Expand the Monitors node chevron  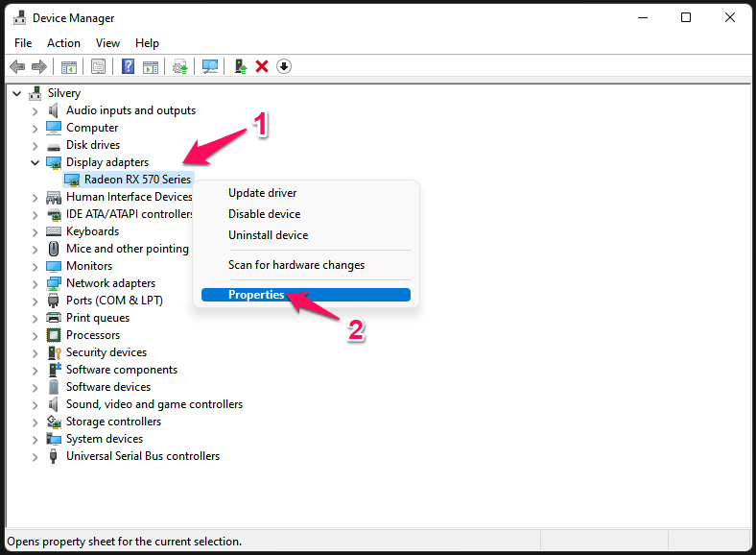tap(35, 267)
